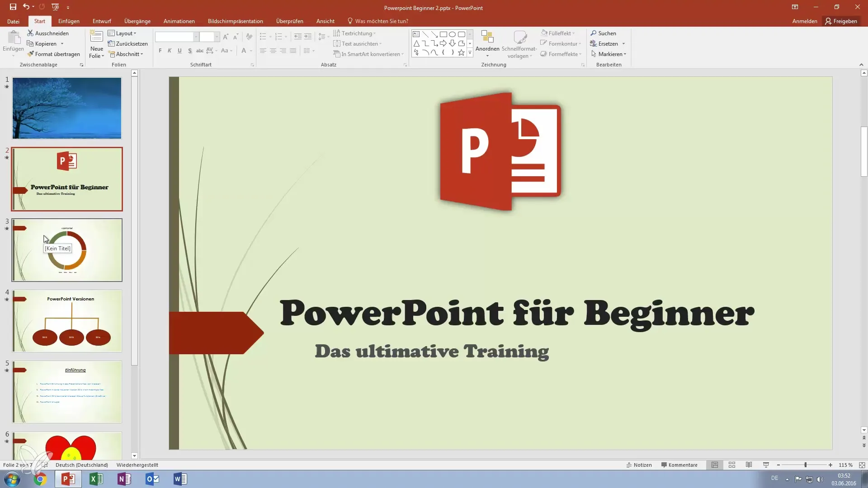The width and height of the screenshot is (868, 488).
Task: Open Schnellformatvorlagen quick styles
Action: [519, 44]
